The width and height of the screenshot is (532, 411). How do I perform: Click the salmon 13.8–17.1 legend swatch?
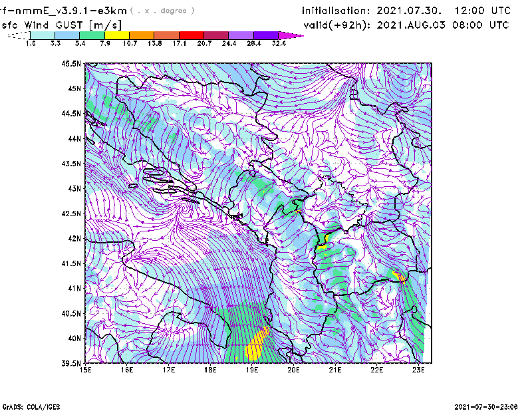[x=167, y=35]
